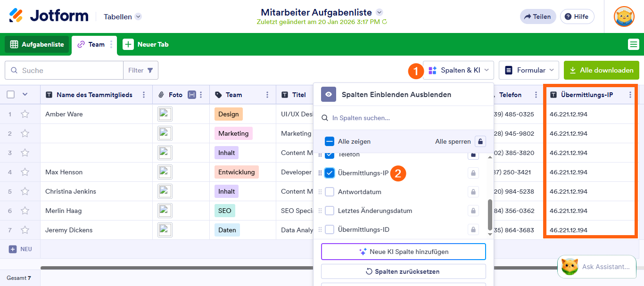
Task: Star the Amber Ware row
Action: pos(25,114)
